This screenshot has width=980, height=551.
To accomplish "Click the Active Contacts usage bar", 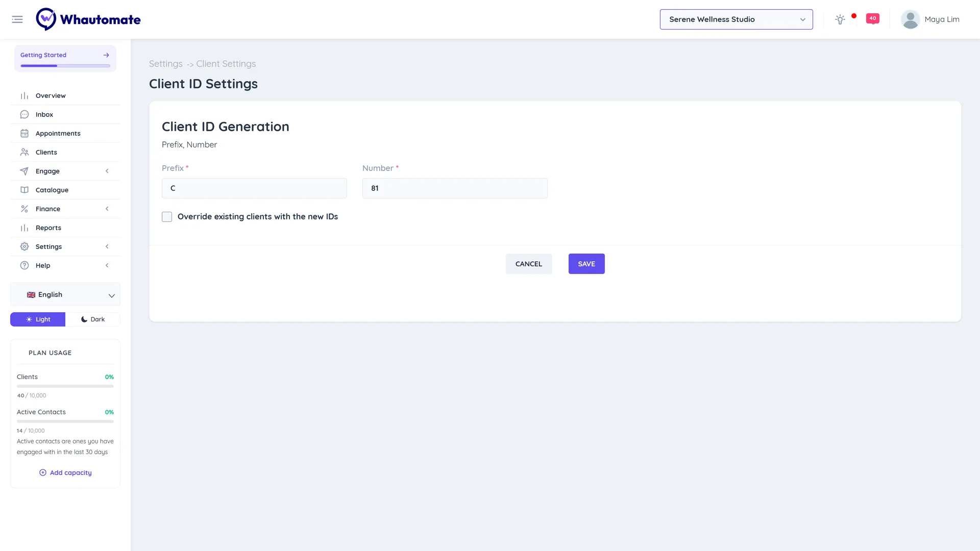I will [x=65, y=421].
